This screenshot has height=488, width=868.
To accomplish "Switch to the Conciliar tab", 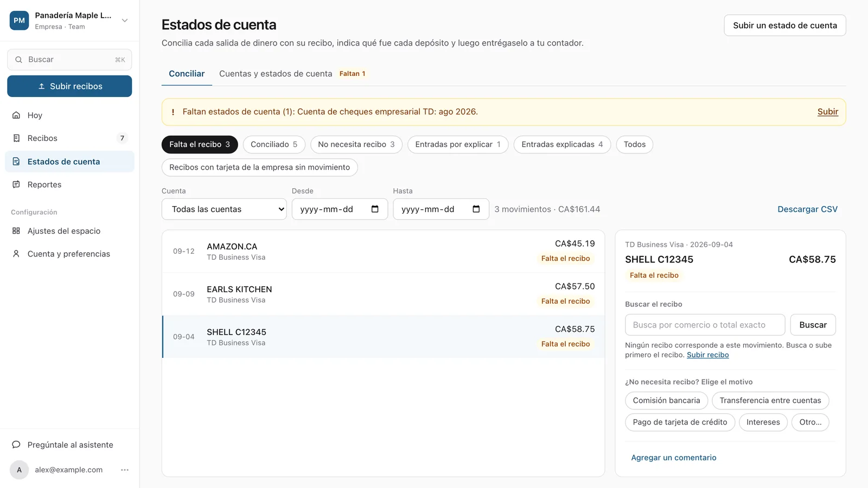I will point(187,74).
